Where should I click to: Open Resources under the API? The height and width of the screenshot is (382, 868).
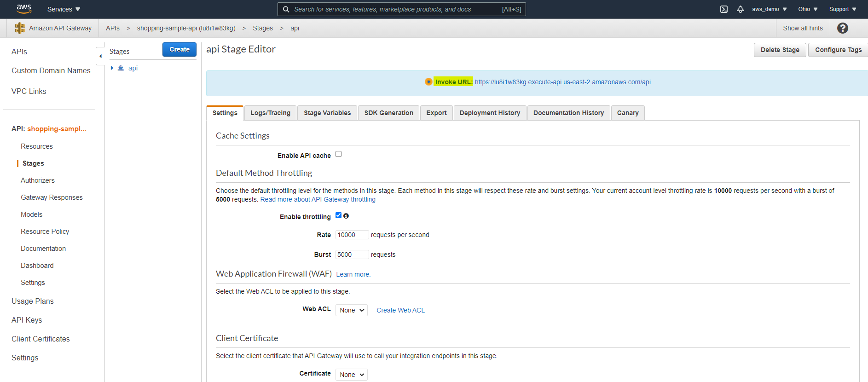click(37, 146)
